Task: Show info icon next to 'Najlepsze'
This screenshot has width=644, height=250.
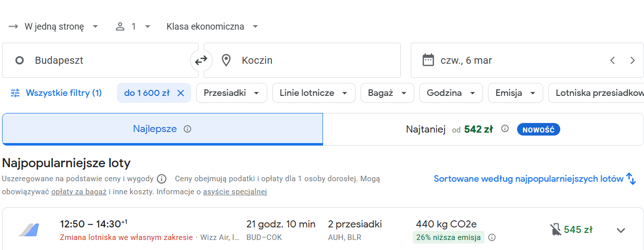Action: point(188,129)
